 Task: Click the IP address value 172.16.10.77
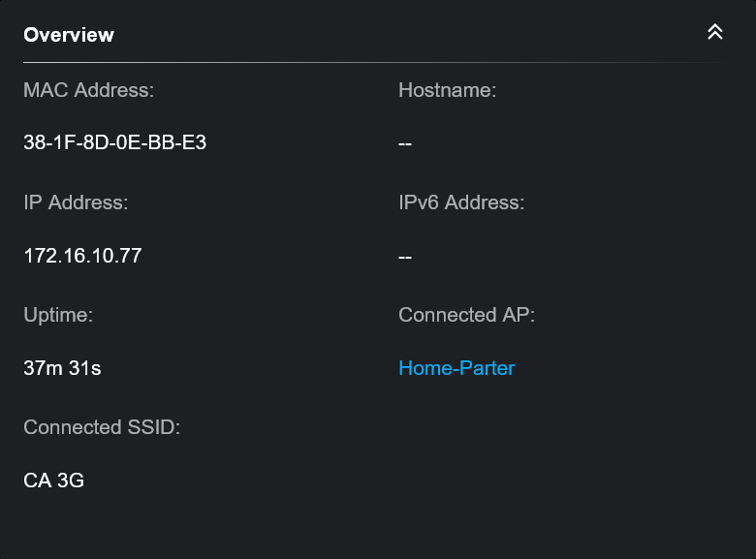click(82, 256)
